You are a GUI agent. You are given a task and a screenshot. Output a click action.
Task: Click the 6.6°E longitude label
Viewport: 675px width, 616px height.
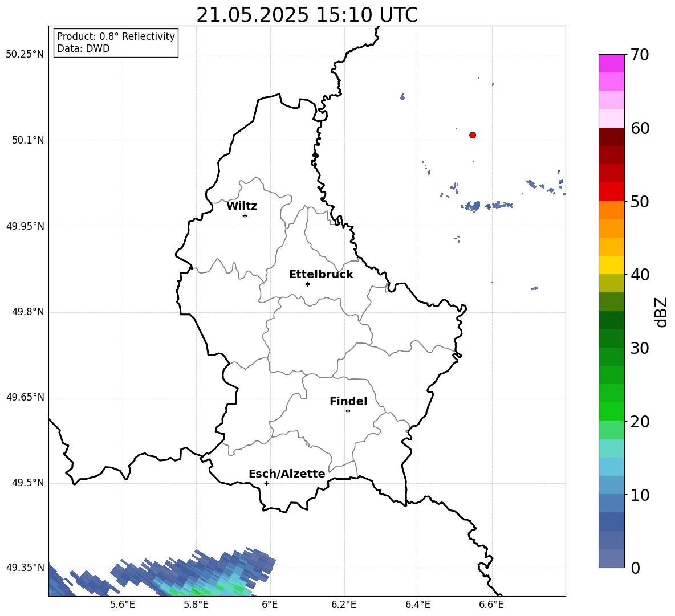click(x=491, y=605)
